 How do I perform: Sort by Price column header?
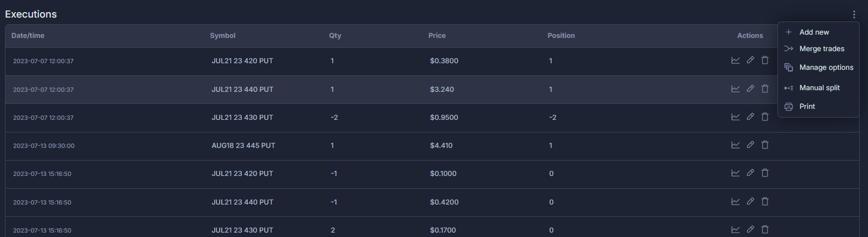tap(437, 35)
